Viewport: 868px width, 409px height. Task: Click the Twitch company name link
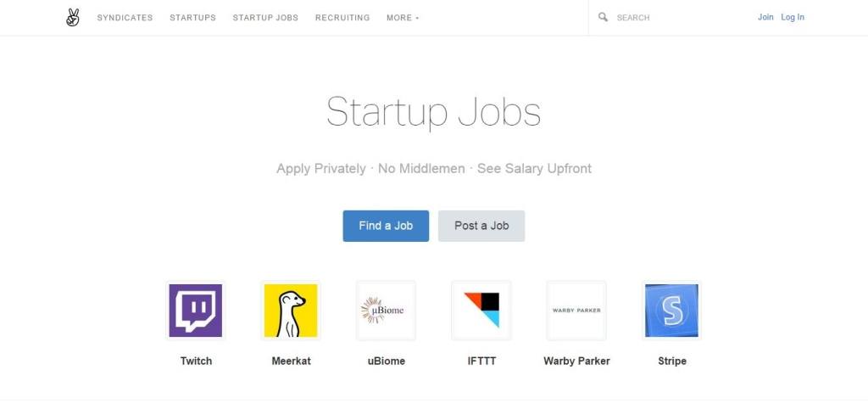tap(196, 361)
